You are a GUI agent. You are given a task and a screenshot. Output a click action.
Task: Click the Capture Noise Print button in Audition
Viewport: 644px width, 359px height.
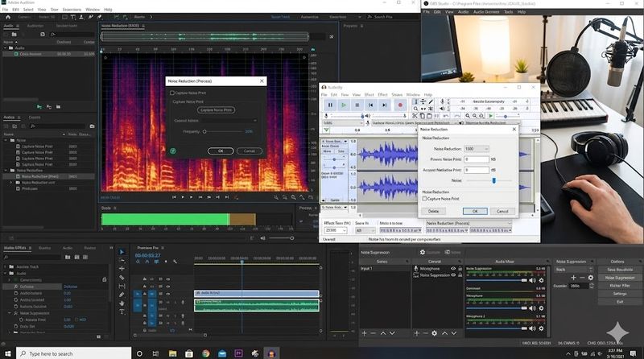click(x=216, y=109)
